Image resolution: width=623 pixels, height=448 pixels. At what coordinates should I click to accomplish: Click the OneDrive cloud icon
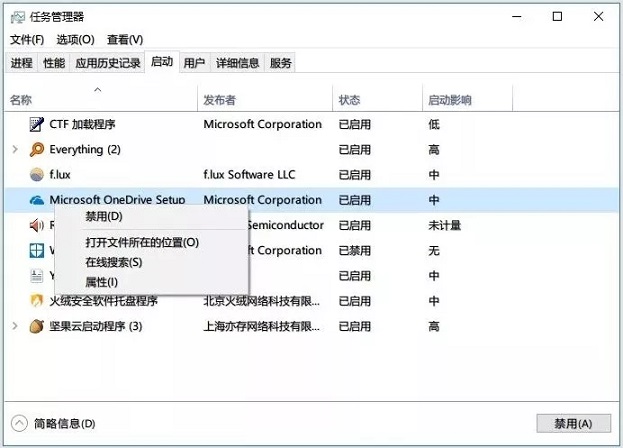[37, 200]
